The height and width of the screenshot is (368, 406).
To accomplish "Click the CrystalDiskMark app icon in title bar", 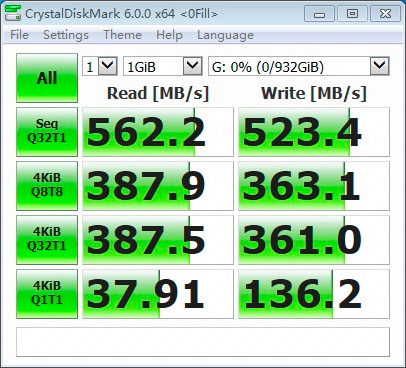I will click(x=13, y=14).
